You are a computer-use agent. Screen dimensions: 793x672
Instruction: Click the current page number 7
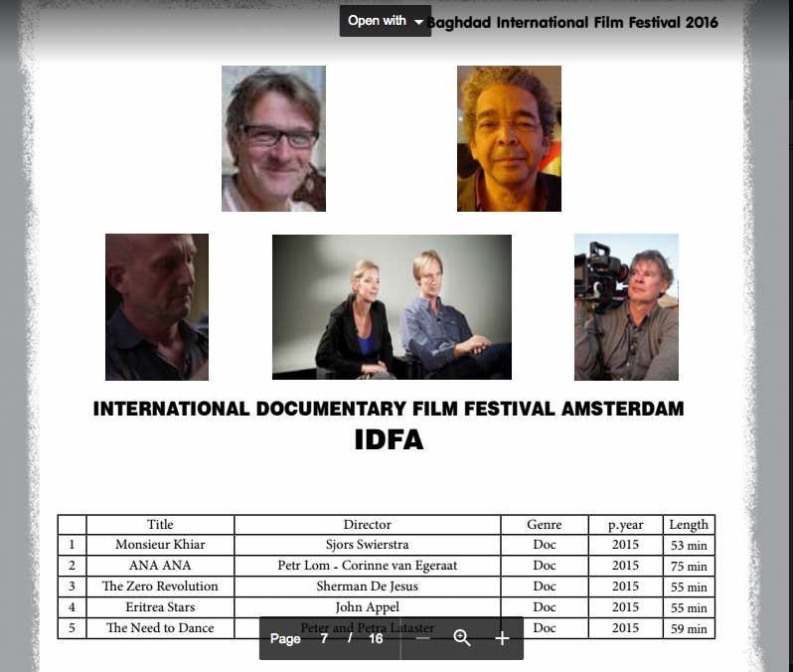324,639
